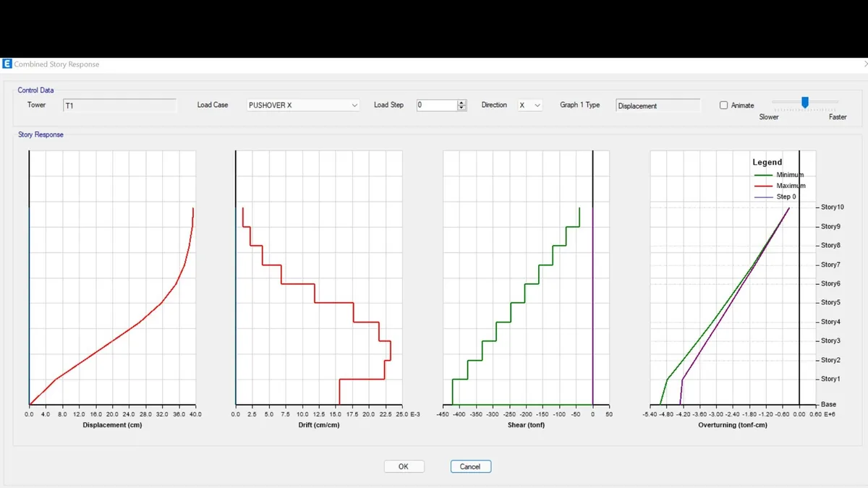Dismiss the dialog with Cancel
The width and height of the screenshot is (868, 488).
(470, 466)
